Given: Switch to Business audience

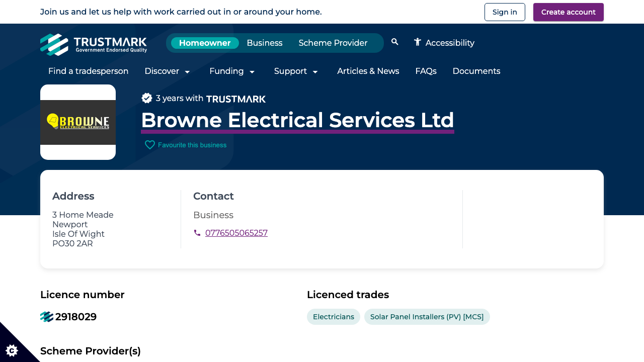Looking at the screenshot, I should pos(264,43).
